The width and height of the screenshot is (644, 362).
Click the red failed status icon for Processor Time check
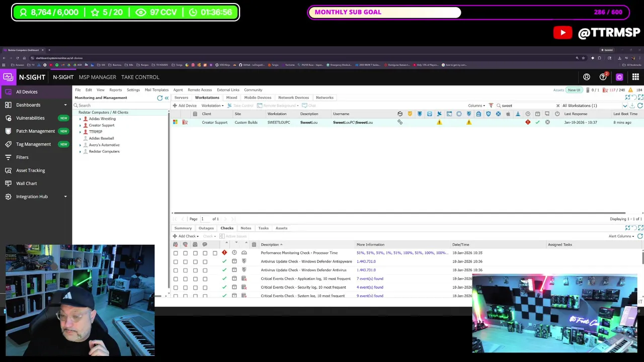click(x=224, y=253)
